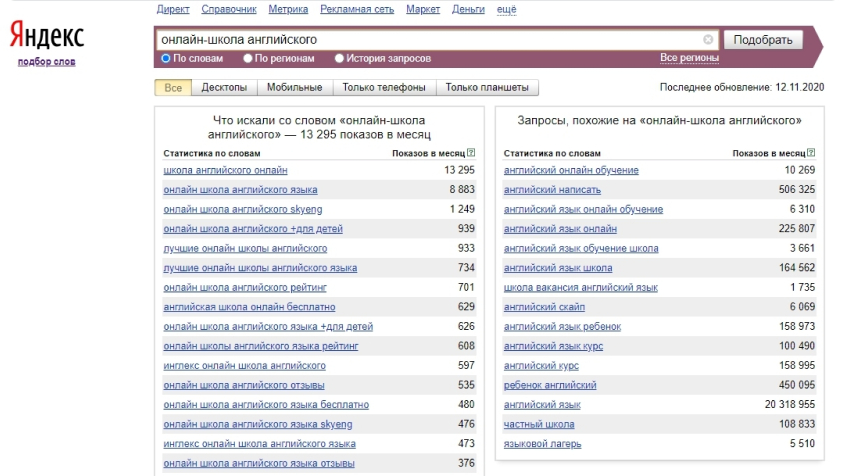Open 'школа английского онлайн' query
Image resolution: width=846 pixels, height=476 pixels.
tap(225, 170)
